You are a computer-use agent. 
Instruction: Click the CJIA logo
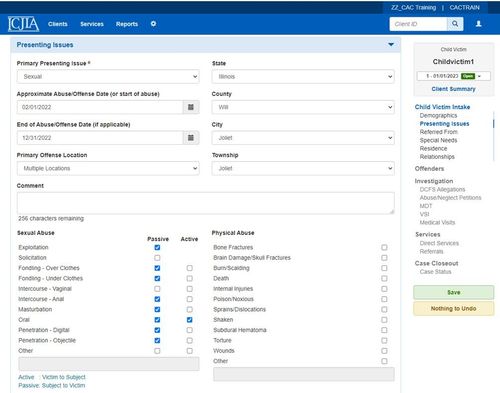pyautogui.click(x=23, y=24)
